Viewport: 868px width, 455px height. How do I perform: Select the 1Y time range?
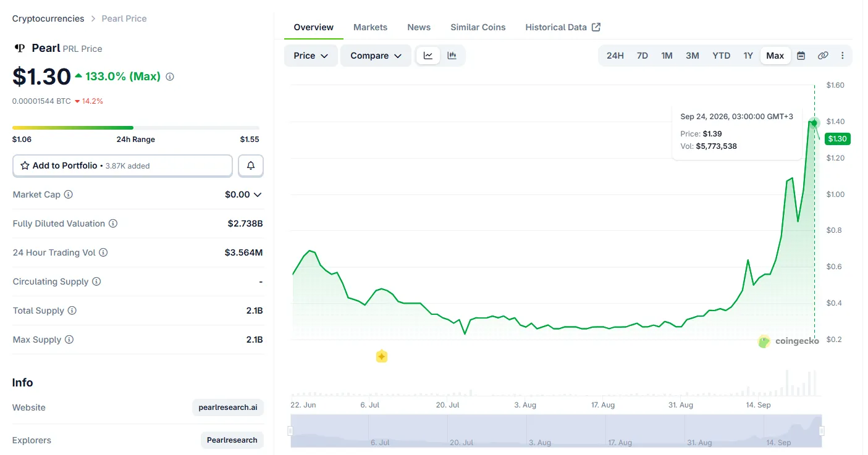point(748,56)
